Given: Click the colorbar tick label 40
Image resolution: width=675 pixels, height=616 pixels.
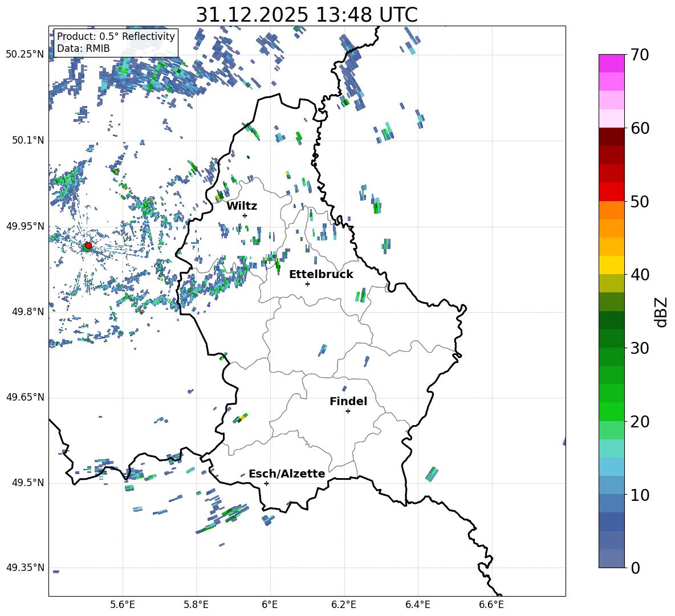Looking at the screenshot, I should (x=640, y=275).
